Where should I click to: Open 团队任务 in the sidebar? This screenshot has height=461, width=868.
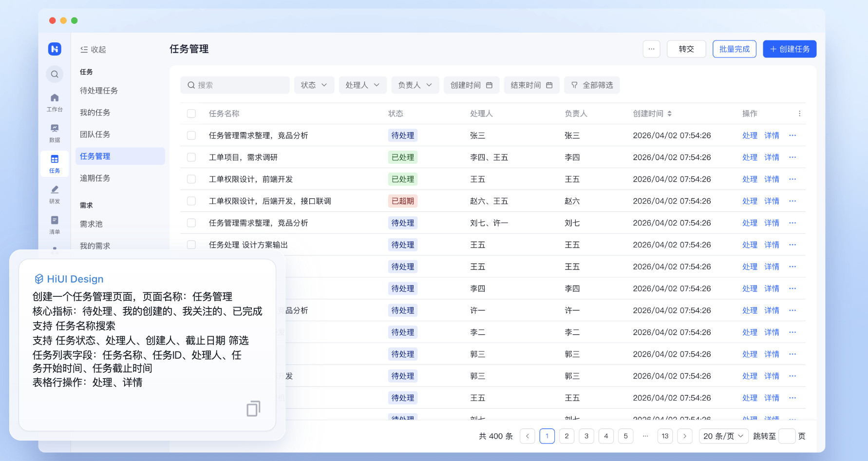tap(120, 134)
